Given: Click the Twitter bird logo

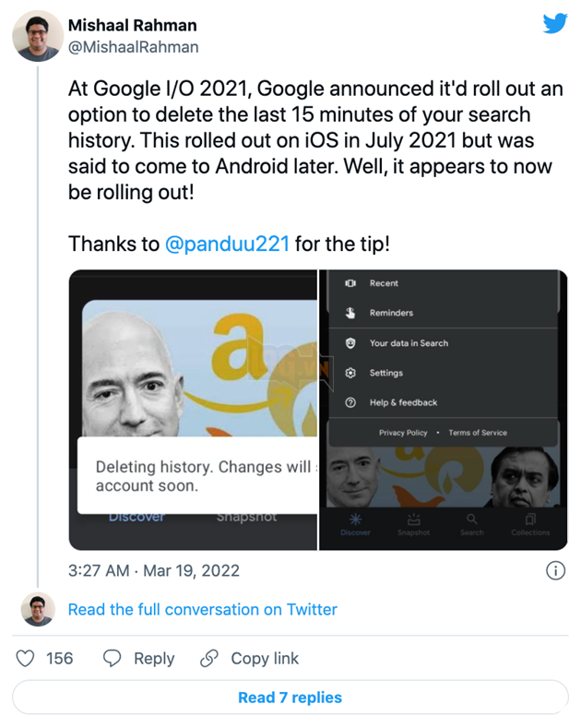Looking at the screenshot, I should click(x=555, y=25).
